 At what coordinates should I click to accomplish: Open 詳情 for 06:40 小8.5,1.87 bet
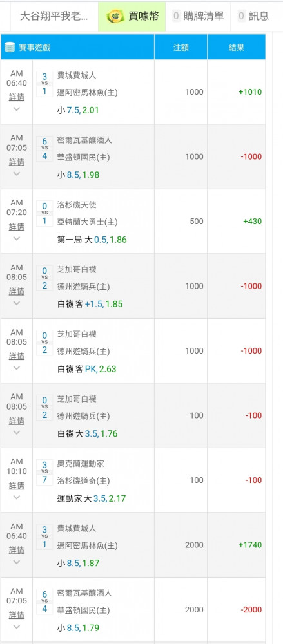tap(17, 551)
